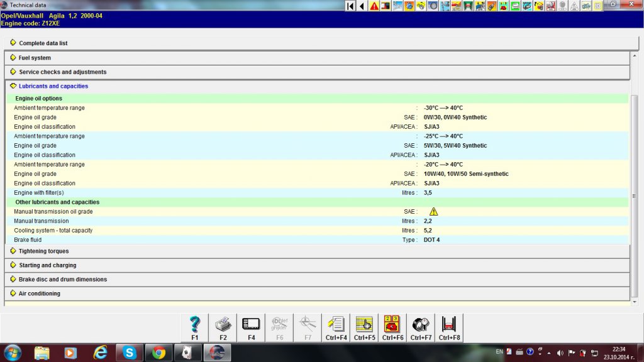Collapse the Lubricants and capacities section

coord(53,86)
